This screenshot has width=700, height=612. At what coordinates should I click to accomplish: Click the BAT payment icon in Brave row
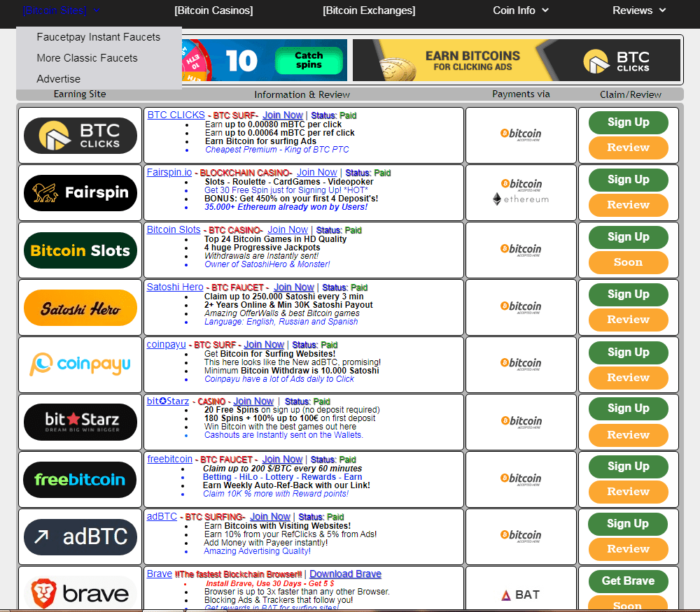point(521,595)
